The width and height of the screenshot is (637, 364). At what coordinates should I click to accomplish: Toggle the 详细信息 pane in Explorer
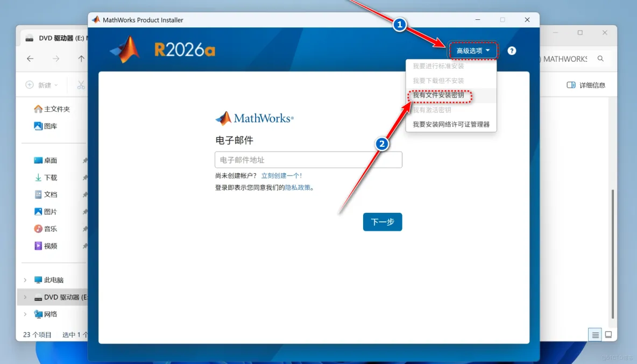click(x=586, y=85)
